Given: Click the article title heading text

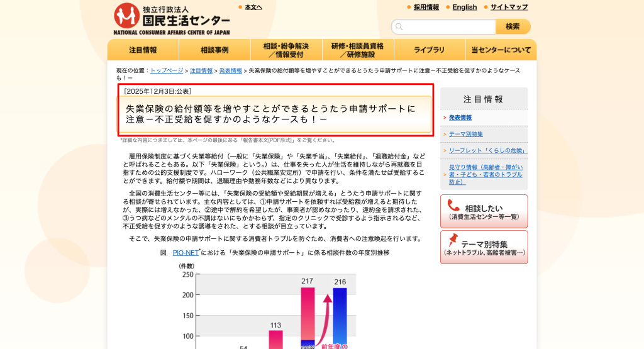Looking at the screenshot, I should 271,114.
